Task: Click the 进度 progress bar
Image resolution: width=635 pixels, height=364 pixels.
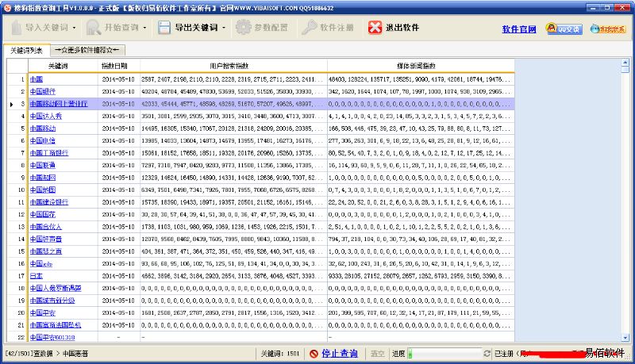Action: click(x=444, y=354)
